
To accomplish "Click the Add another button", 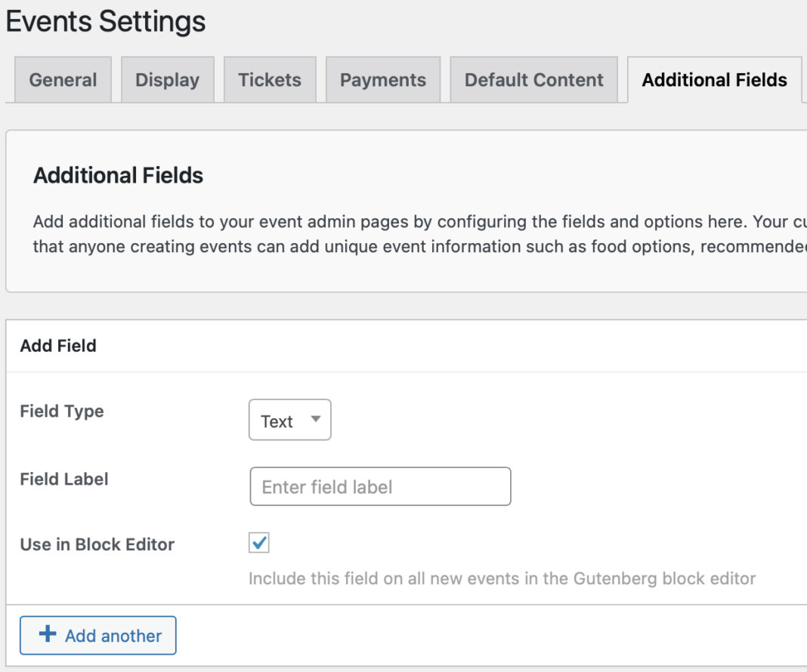I will (x=97, y=635).
